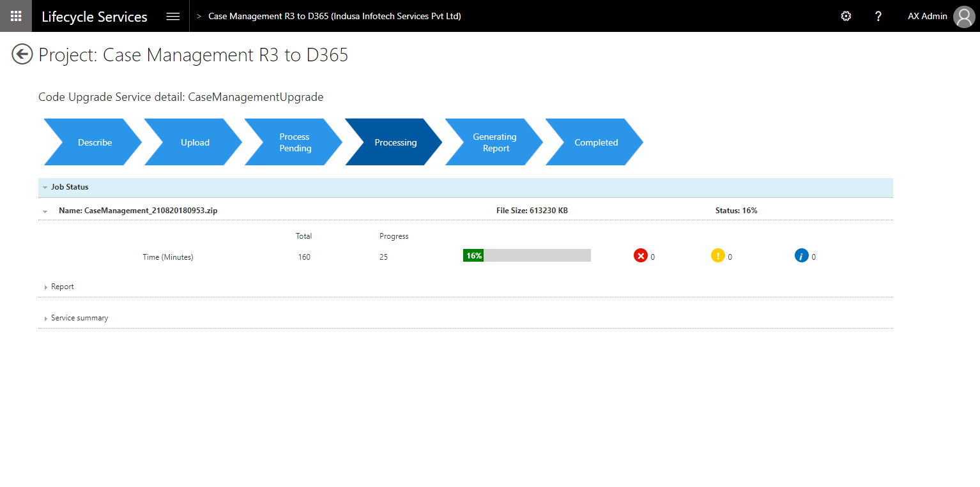Click the back arrow to leave the project

[22, 54]
